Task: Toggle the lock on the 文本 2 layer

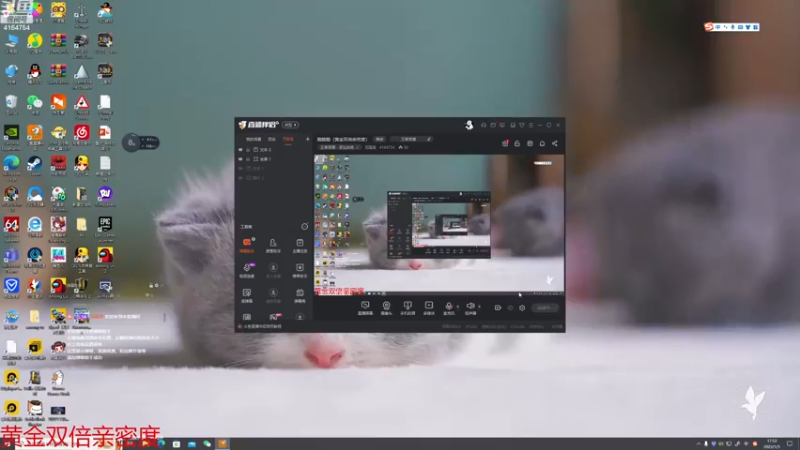Action: click(248, 149)
